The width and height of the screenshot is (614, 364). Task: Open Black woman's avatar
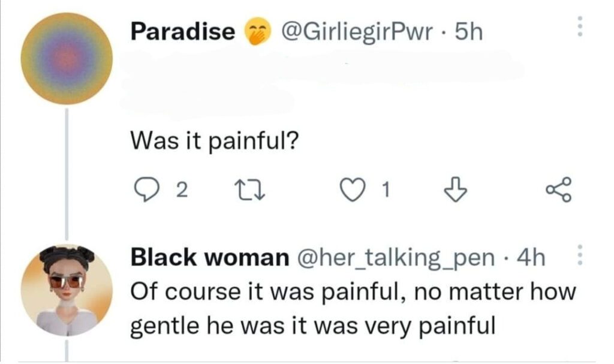(x=67, y=290)
